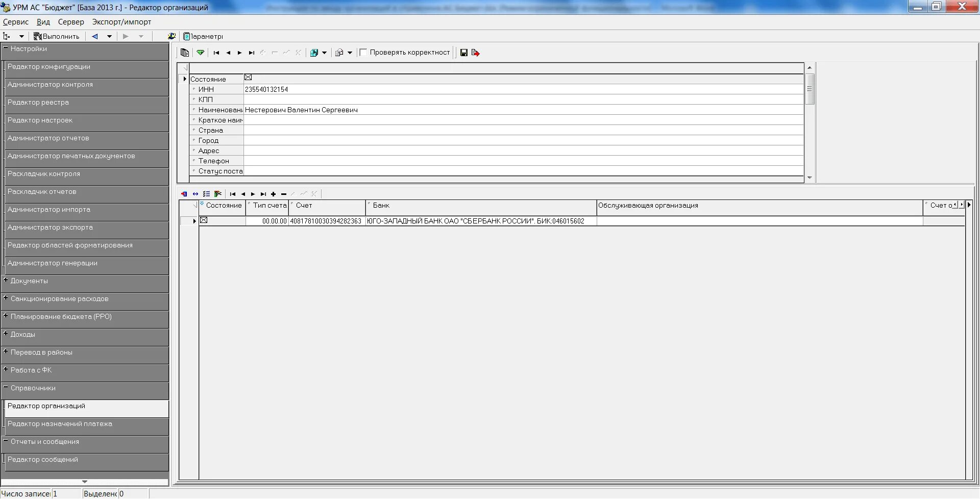Open the back arrow history dropdown
Screen dimensions: 980x499
(x=109, y=36)
